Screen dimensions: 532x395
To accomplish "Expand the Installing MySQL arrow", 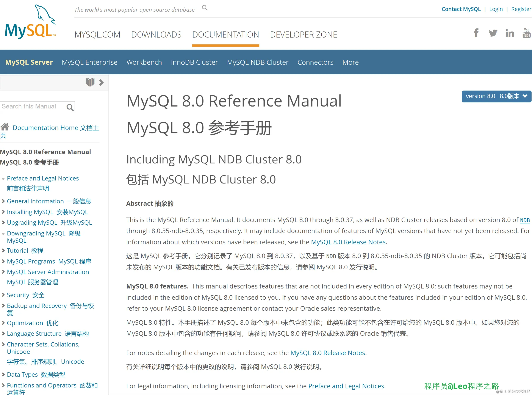I will coord(3,212).
